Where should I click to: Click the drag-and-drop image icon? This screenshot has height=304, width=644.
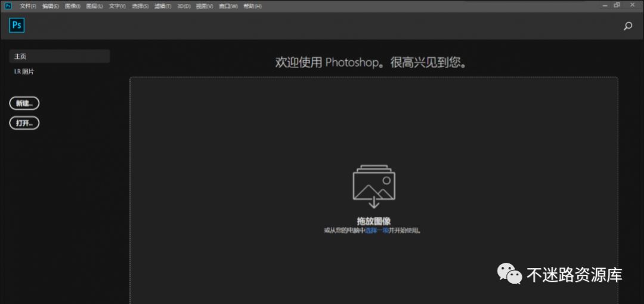coord(374,186)
